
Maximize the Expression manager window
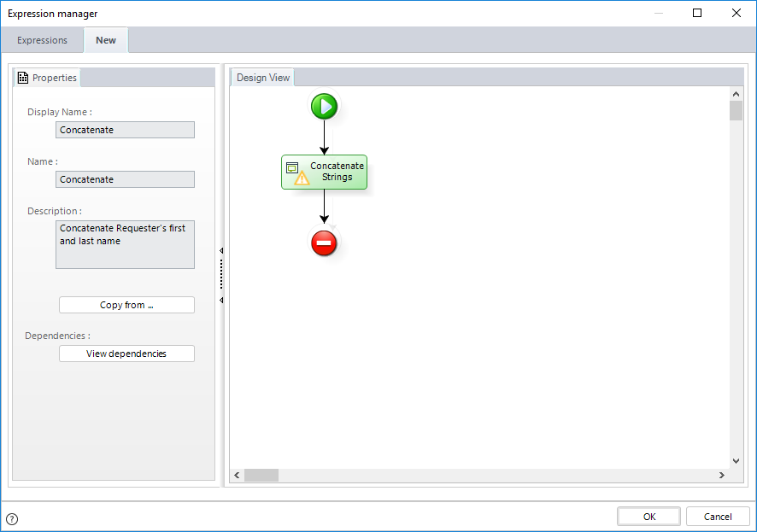coord(697,13)
